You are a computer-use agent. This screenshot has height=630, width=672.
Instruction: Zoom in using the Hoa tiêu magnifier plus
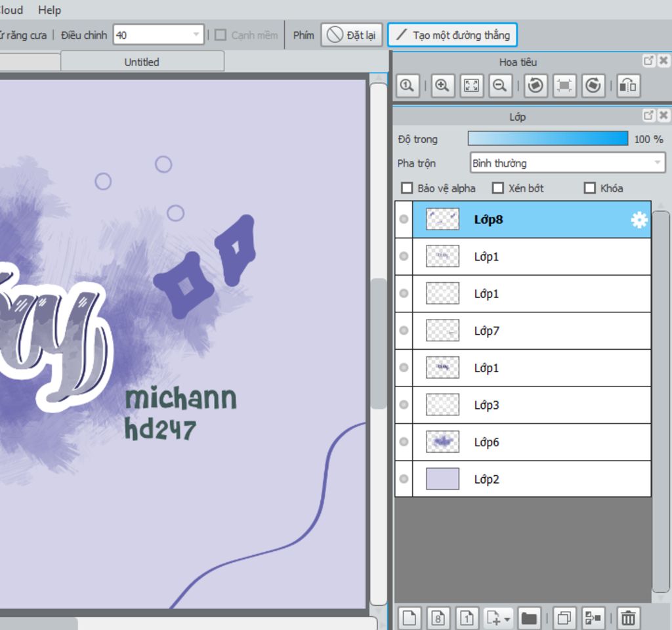coord(442,86)
